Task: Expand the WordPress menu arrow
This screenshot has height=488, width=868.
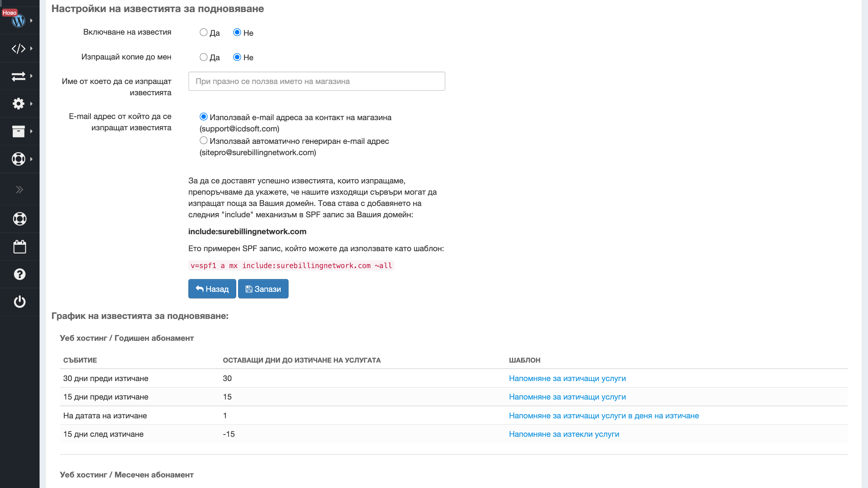Action: pos(31,21)
